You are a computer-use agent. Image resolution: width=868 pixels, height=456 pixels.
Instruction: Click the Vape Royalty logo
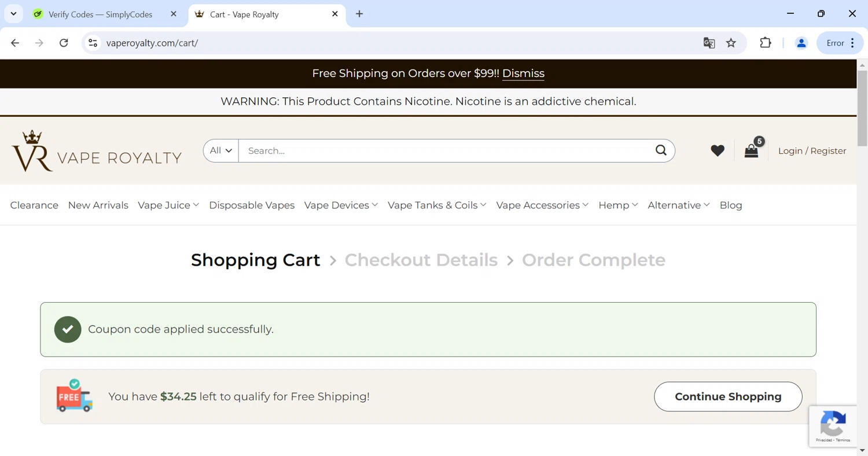97,151
